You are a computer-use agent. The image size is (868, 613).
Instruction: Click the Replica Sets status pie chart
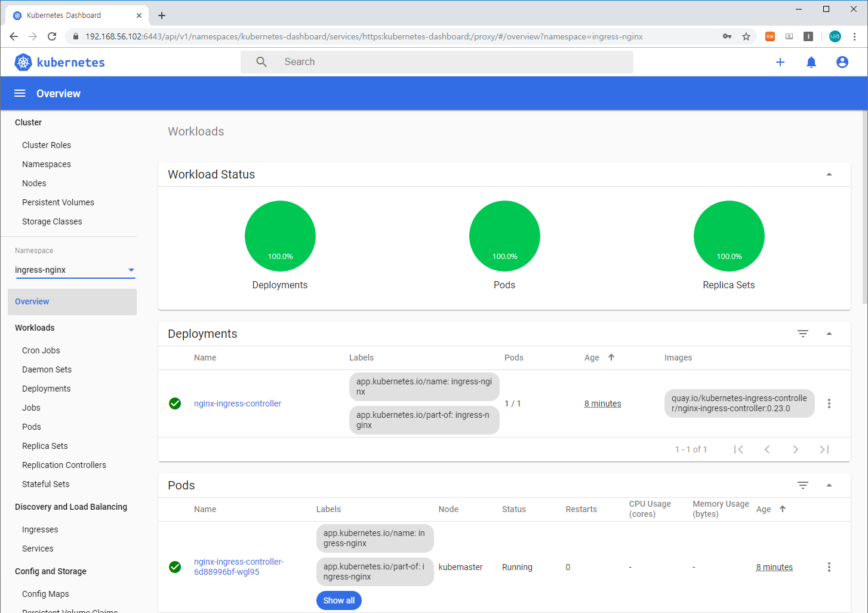point(729,236)
